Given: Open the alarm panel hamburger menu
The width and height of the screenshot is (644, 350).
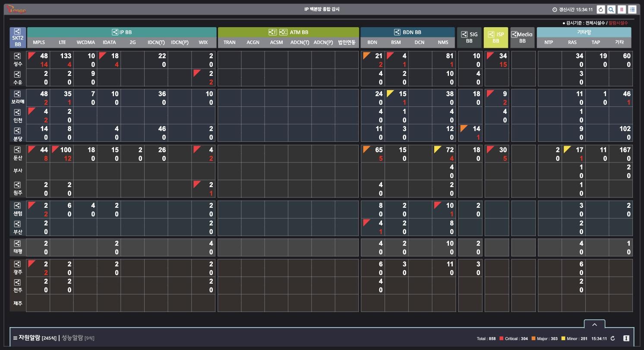Looking at the screenshot, I should click(15, 338).
